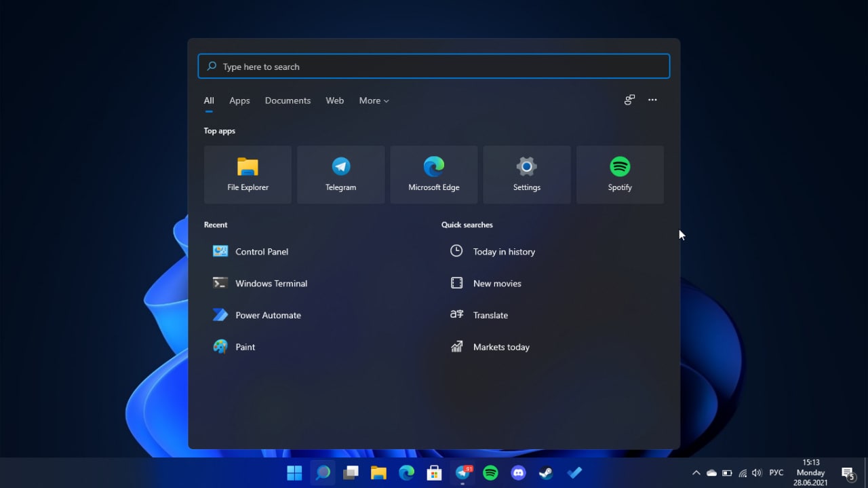868x488 pixels.
Task: Click OneDrive cloud icon in tray
Action: click(711, 473)
